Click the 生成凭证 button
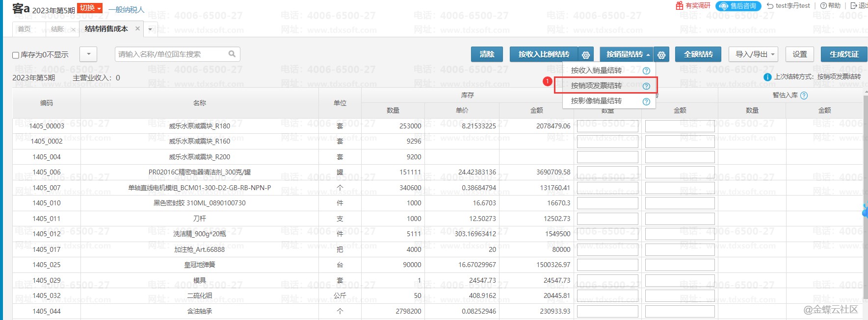Viewport: 868px width, 320px height. [843, 54]
